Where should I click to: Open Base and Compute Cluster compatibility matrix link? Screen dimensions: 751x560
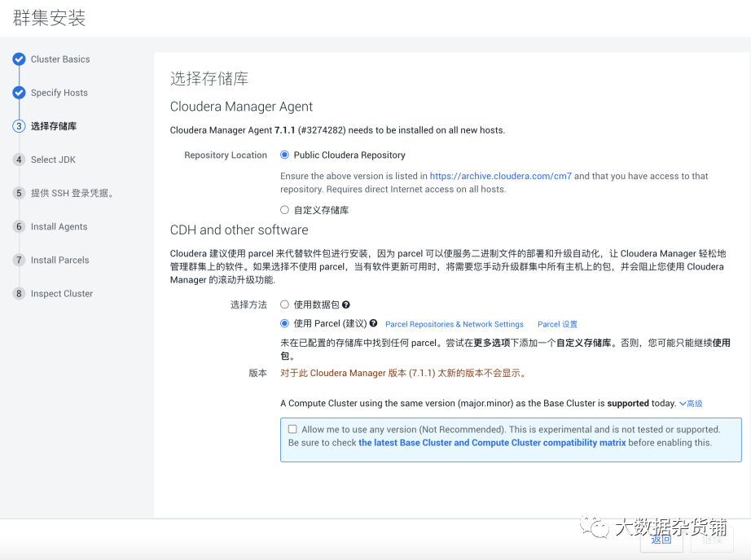[x=492, y=443]
